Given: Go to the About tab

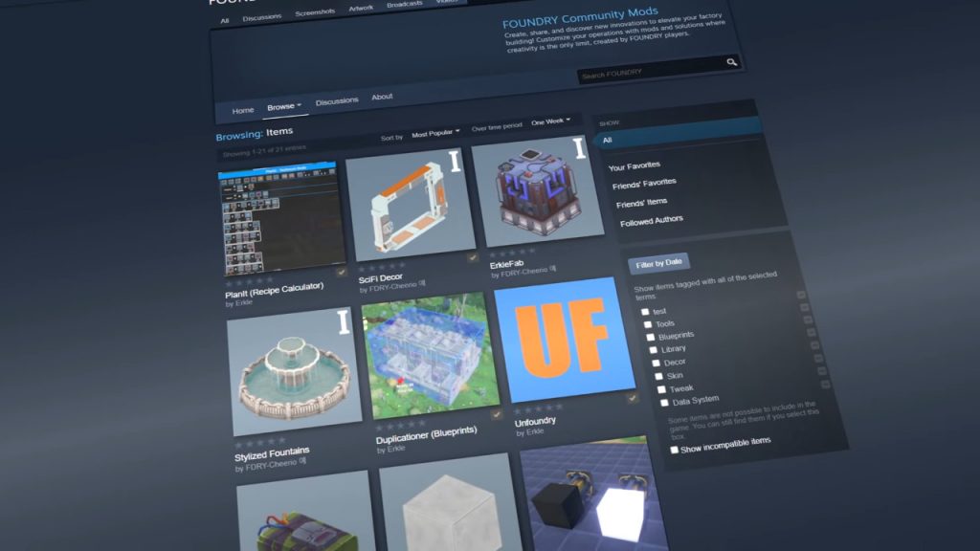Looking at the screenshot, I should pos(382,97).
